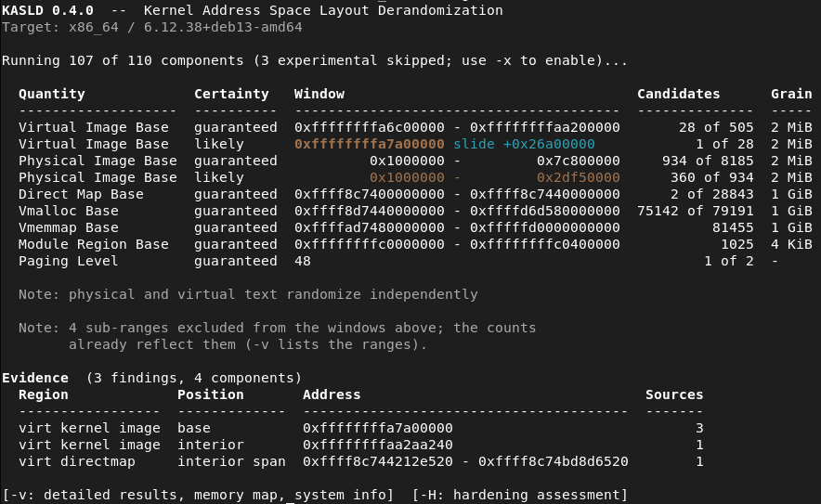The width and height of the screenshot is (821, 504).
Task: Click the window start 0xffffffffa6c00000
Action: coord(370,127)
